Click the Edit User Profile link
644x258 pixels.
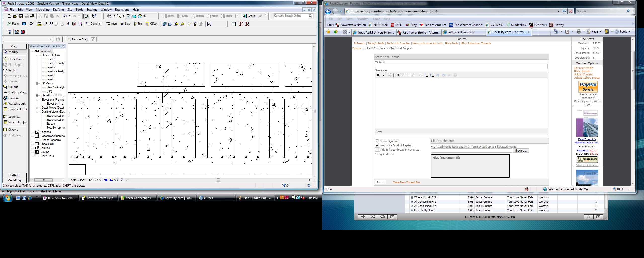coord(583,68)
